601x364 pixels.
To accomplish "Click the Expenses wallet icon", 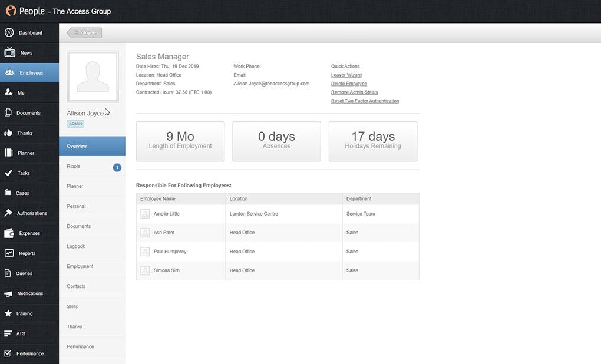I will click(x=9, y=233).
